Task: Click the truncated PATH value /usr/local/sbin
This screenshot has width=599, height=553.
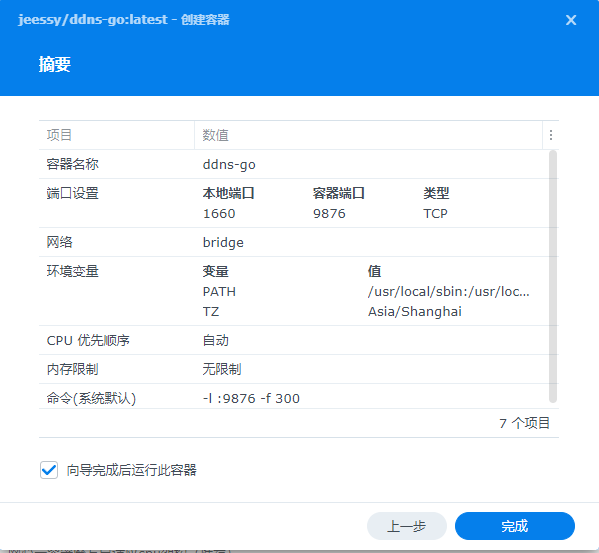Action: click(448, 291)
